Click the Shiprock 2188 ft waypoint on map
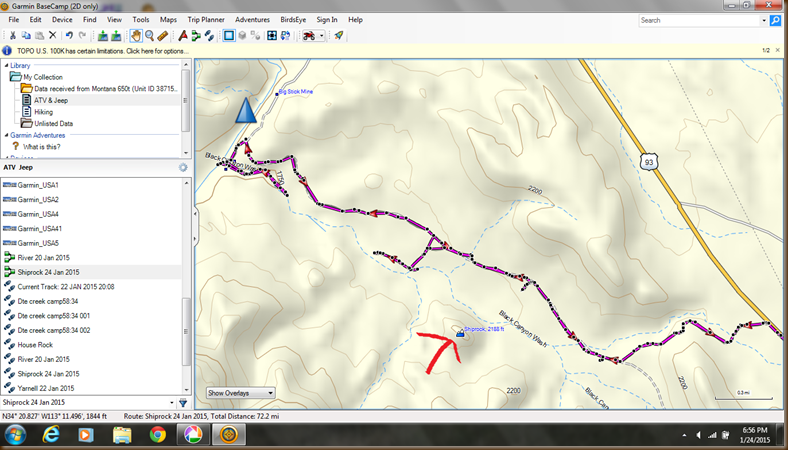This screenshot has height=450, width=788. click(x=460, y=333)
